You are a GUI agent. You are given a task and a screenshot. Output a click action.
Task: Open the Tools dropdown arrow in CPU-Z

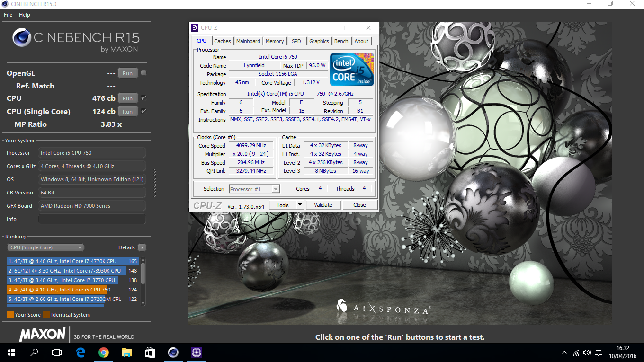300,205
